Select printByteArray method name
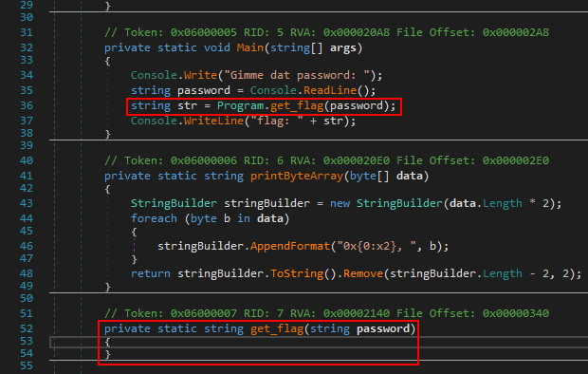 click(297, 177)
